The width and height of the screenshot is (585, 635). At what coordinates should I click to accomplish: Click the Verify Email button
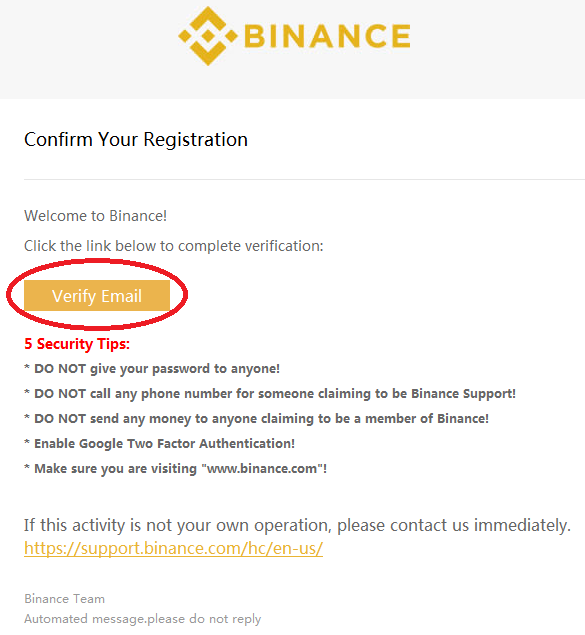point(97,296)
